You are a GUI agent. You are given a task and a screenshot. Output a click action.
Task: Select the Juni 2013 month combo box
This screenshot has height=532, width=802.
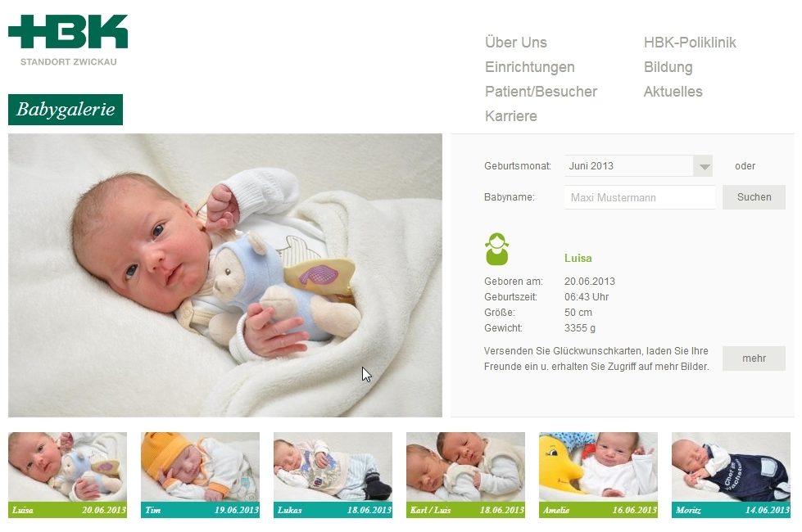638,166
